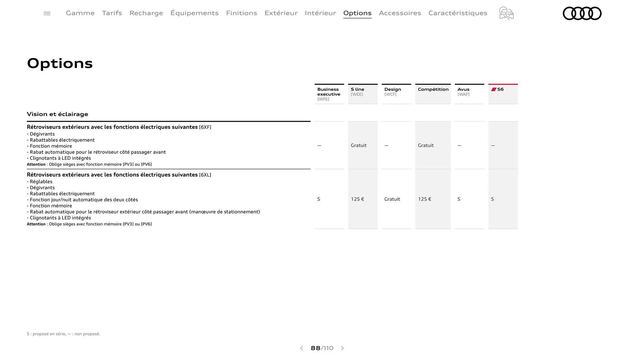
Task: View the Caractéristiques section
Action: [458, 13]
